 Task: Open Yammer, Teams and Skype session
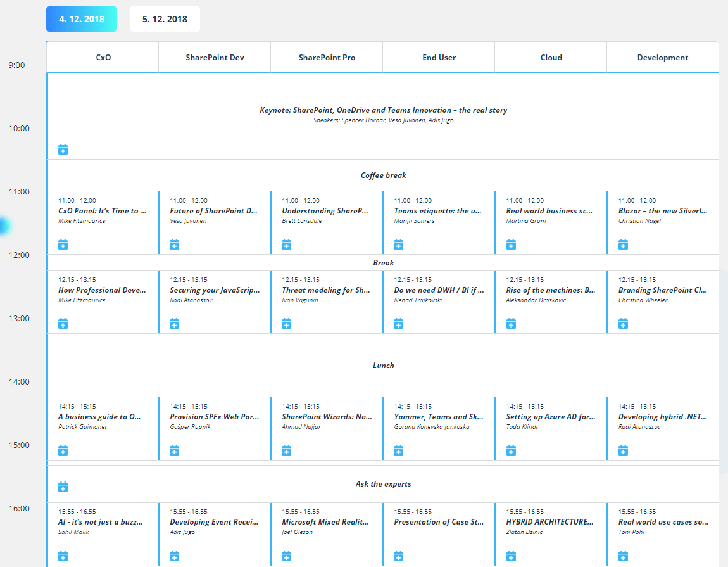[438, 417]
